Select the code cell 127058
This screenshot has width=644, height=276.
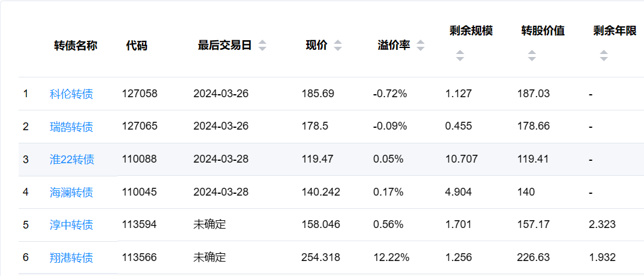[x=140, y=94]
